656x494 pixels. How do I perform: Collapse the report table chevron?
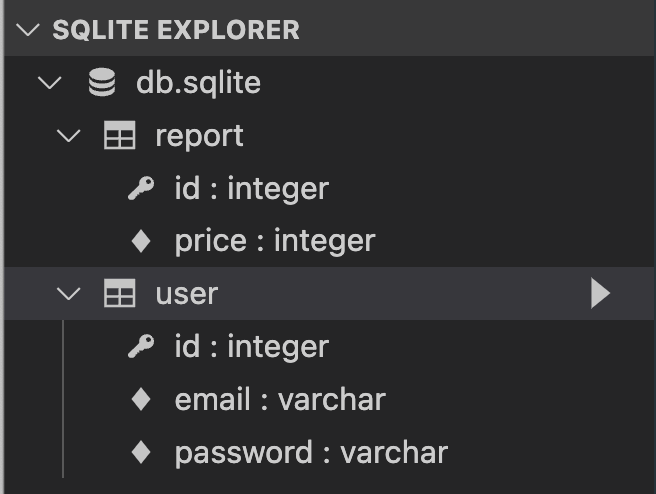coord(68,136)
